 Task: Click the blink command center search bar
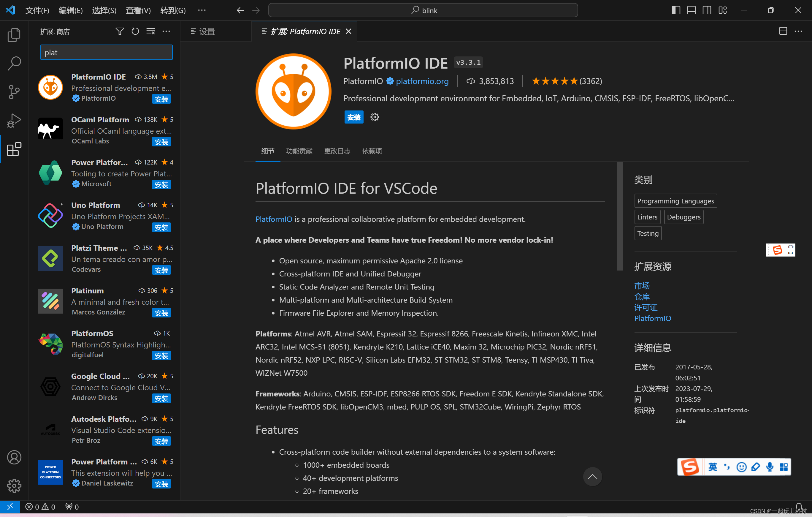(x=423, y=10)
